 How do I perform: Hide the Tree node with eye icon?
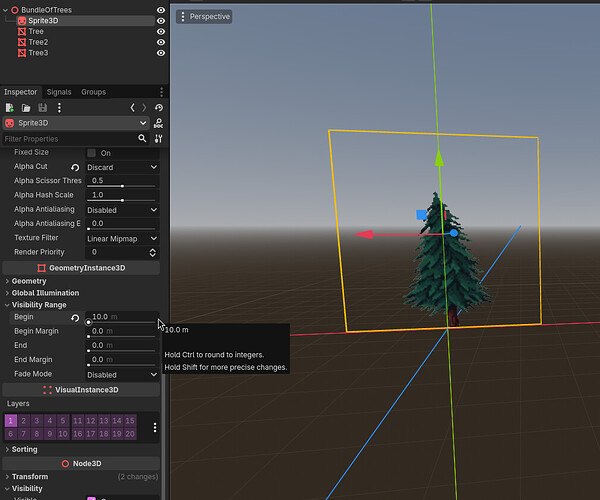pyautogui.click(x=161, y=31)
